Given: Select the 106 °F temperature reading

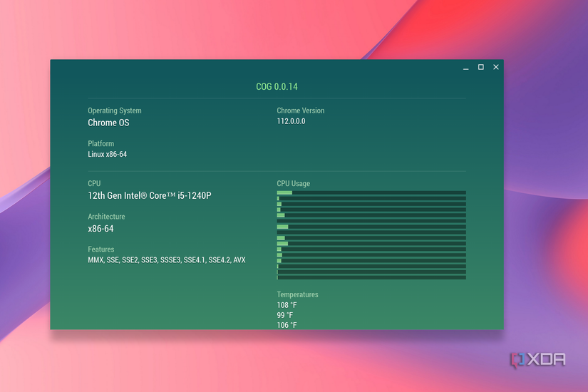Looking at the screenshot, I should pos(287,325).
